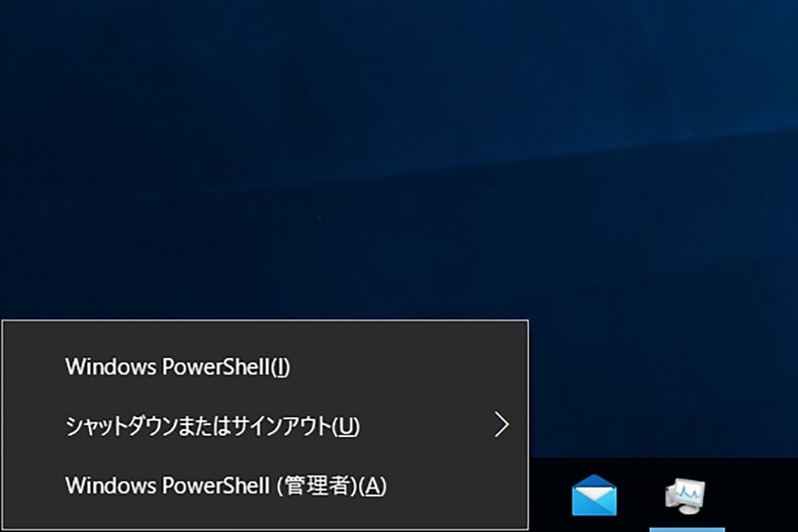Screen dimensions: 798x532
Task: Select シャットダウンまたはサインアウト(U) entry
Action: (x=265, y=426)
